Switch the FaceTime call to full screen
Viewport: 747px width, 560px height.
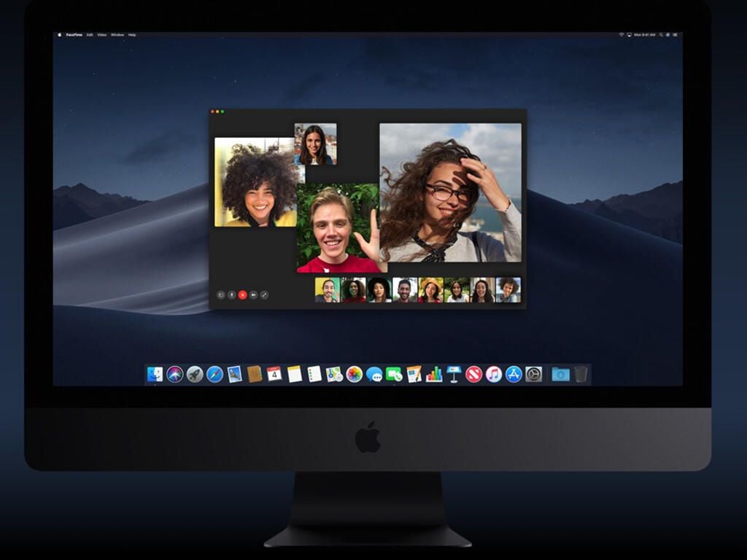pos(264,295)
